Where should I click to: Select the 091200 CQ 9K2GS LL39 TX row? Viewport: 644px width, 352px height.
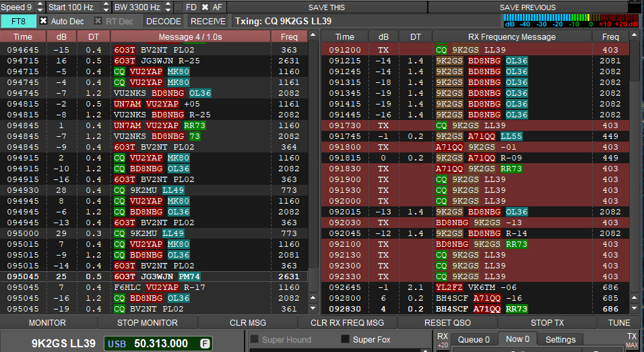tap(475, 50)
